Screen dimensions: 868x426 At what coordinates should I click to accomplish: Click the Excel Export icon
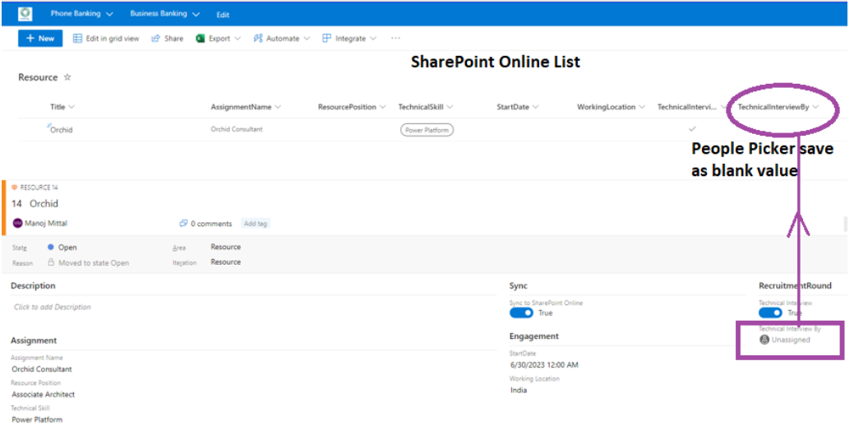tap(201, 38)
